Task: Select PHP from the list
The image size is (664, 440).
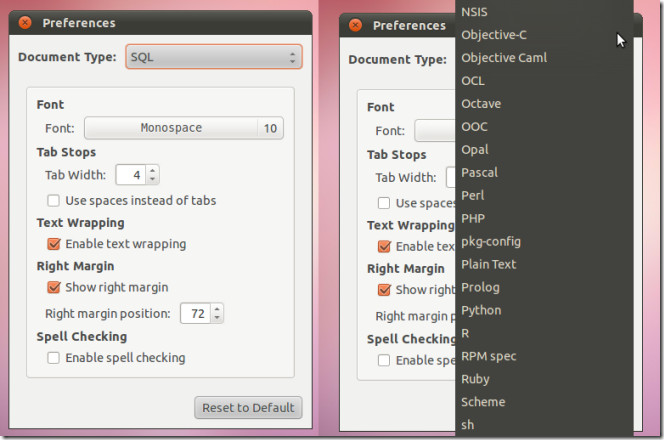Action: [x=544, y=218]
